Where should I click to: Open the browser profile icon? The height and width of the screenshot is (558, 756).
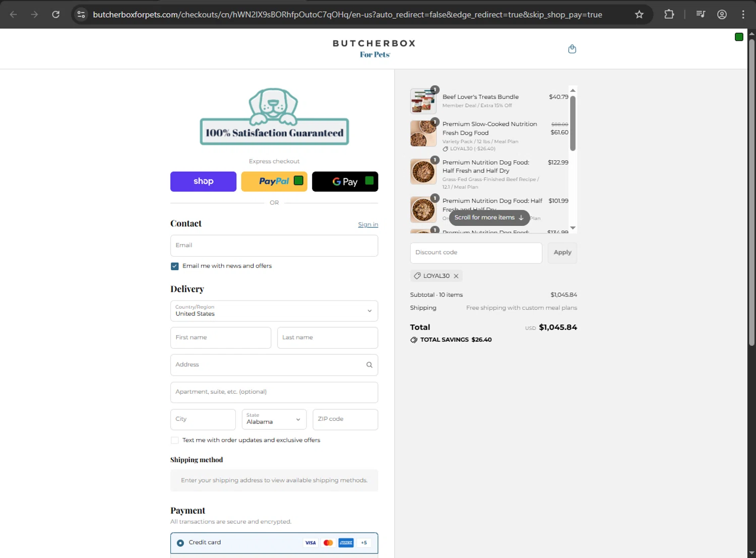(x=722, y=14)
